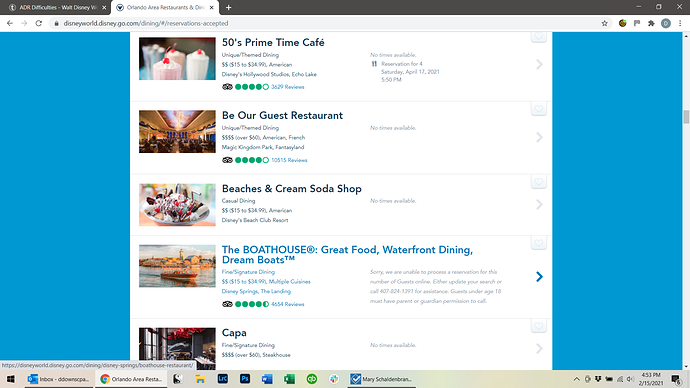Favorite Be Our Guest Restaurant heart

(x=539, y=109)
